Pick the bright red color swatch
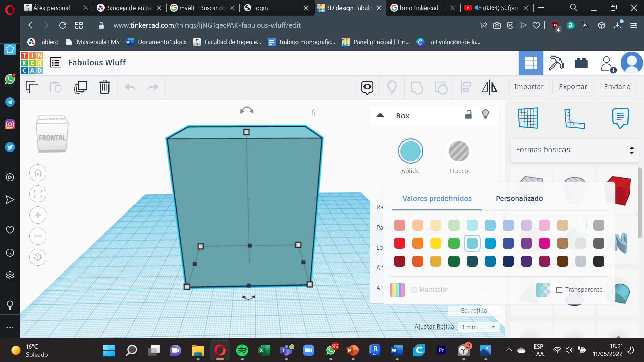 click(399, 243)
